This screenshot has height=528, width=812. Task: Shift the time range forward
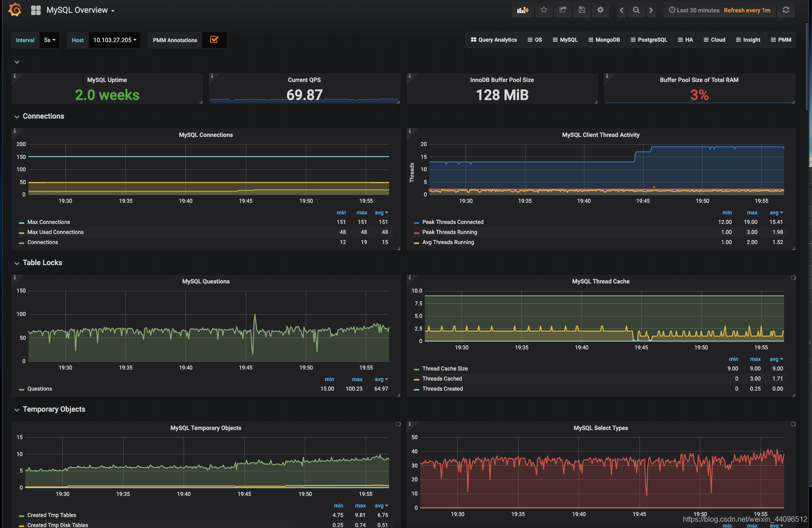click(651, 10)
